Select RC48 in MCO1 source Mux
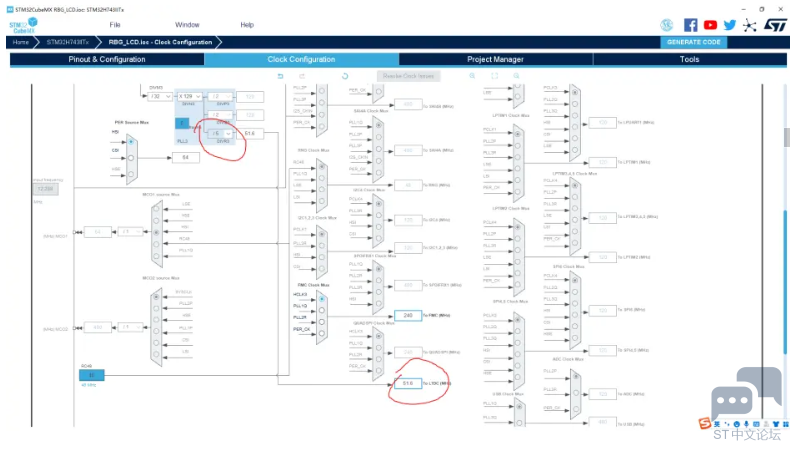This screenshot has width=790, height=450. [156, 244]
